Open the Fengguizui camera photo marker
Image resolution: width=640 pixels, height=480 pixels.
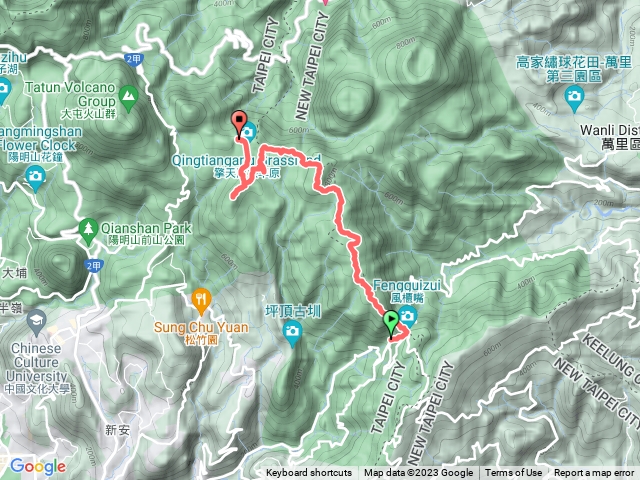pos(407,316)
